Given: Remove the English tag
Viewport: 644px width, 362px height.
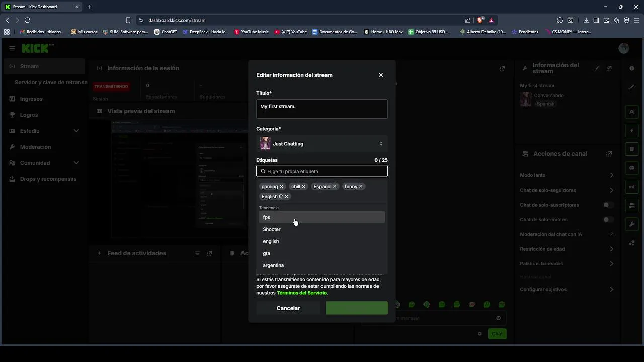Looking at the screenshot, I should 287,197.
